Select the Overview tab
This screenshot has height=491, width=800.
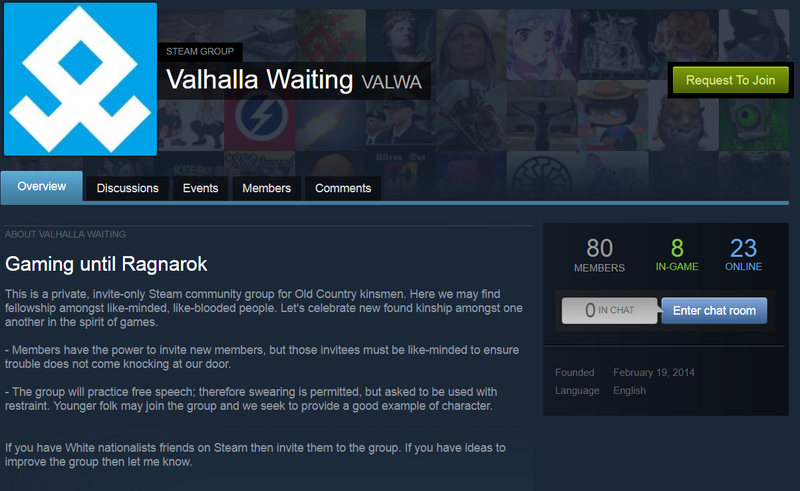pos(42,186)
